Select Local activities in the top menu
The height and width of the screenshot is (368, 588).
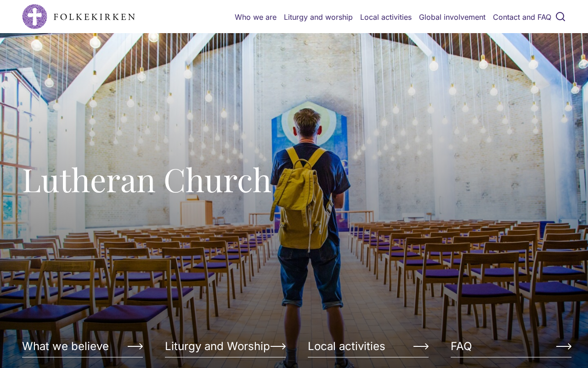click(386, 17)
